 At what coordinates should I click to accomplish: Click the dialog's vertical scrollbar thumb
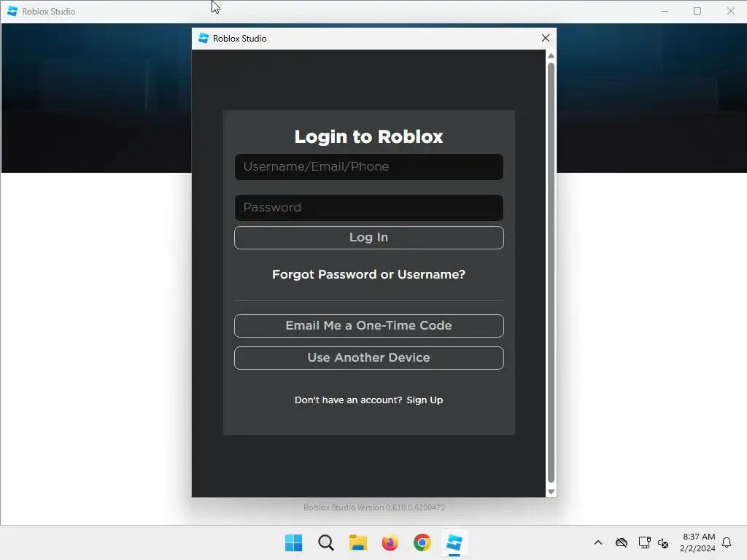551,273
